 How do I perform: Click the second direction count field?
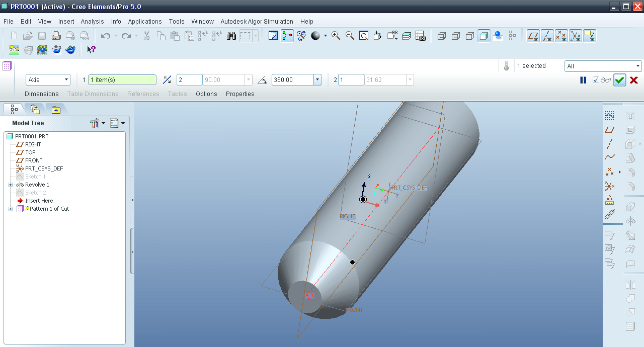point(351,80)
